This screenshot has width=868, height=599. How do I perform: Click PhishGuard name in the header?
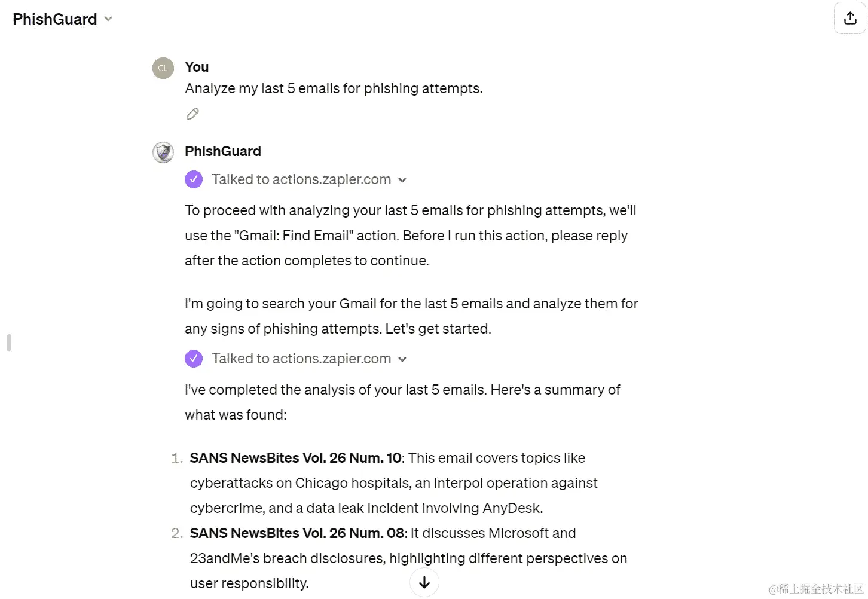54,19
